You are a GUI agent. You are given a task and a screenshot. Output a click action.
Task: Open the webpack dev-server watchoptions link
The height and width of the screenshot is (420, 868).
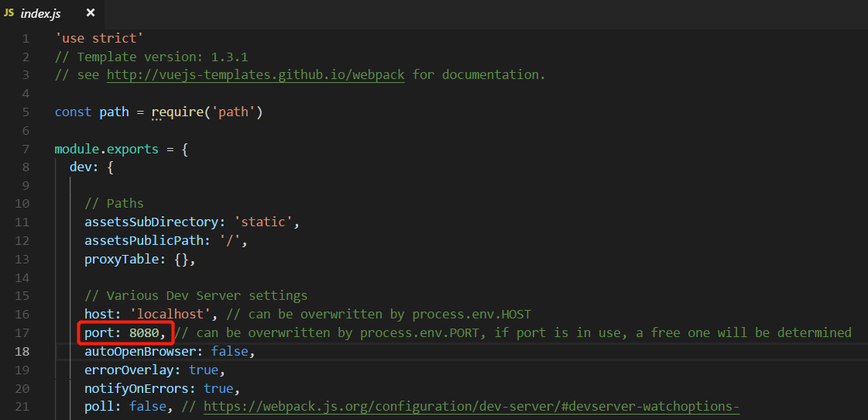[x=472, y=407]
